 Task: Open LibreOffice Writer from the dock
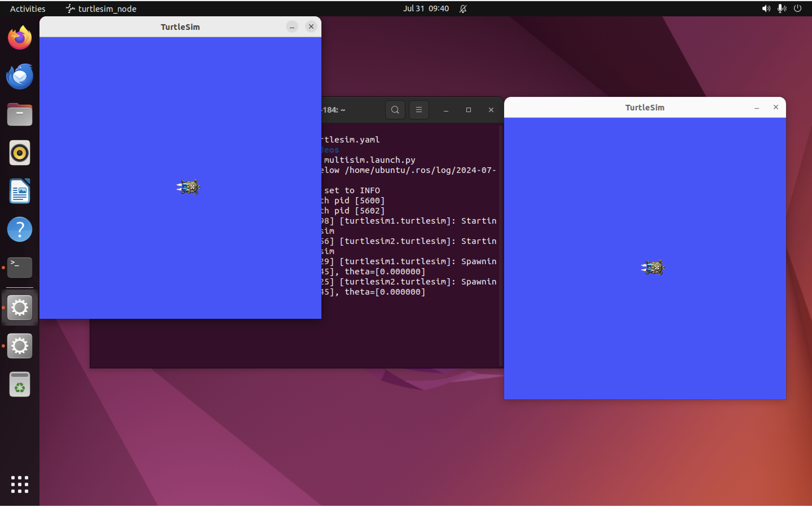coord(19,191)
